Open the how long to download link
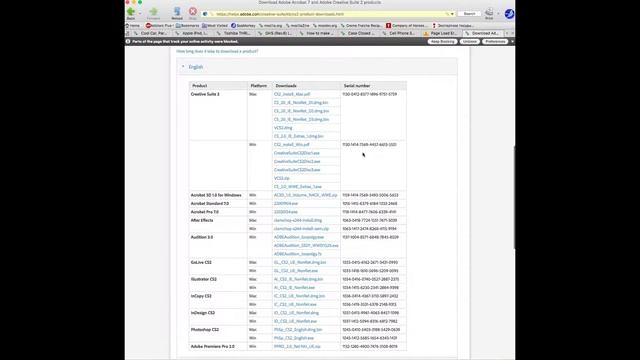The height and width of the screenshot is (360, 640). 217,51
